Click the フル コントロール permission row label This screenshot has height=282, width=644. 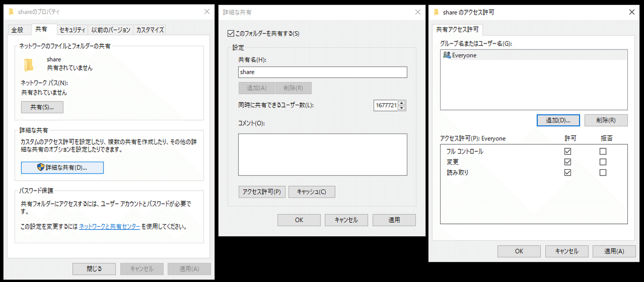[x=465, y=151]
